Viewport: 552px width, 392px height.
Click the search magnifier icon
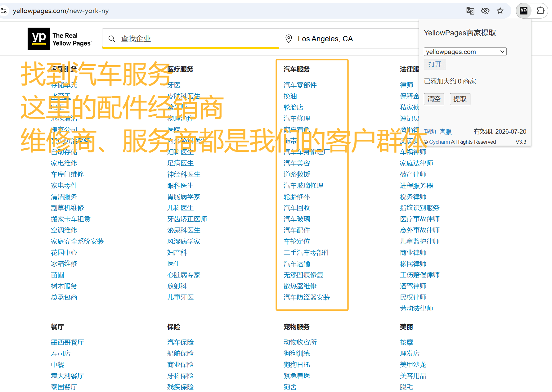pos(112,39)
